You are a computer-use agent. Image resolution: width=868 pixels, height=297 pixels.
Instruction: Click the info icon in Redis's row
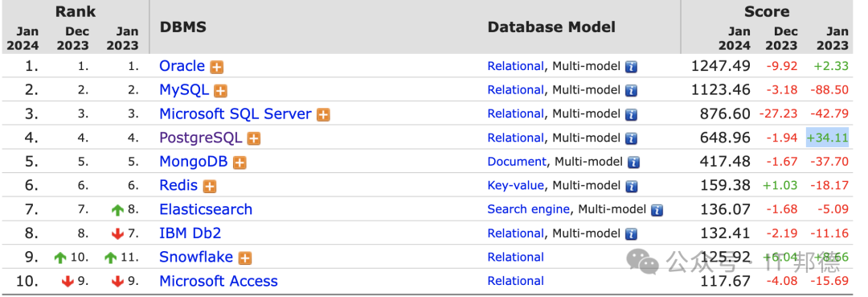point(631,187)
